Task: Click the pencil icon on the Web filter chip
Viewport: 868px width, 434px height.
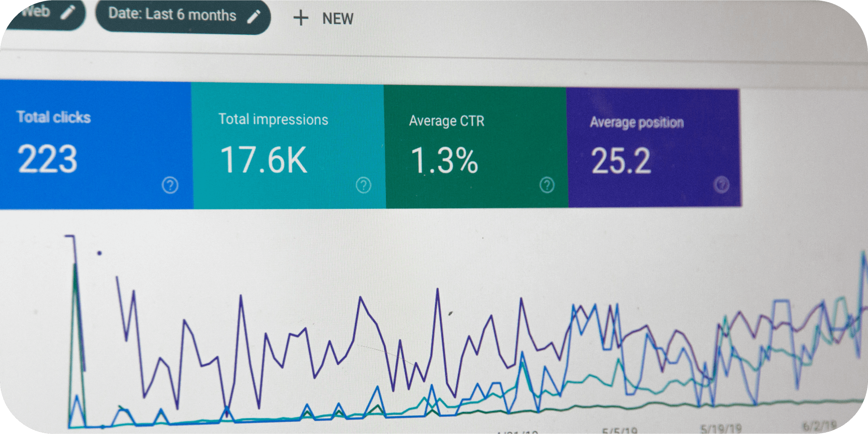Action: click(x=68, y=13)
